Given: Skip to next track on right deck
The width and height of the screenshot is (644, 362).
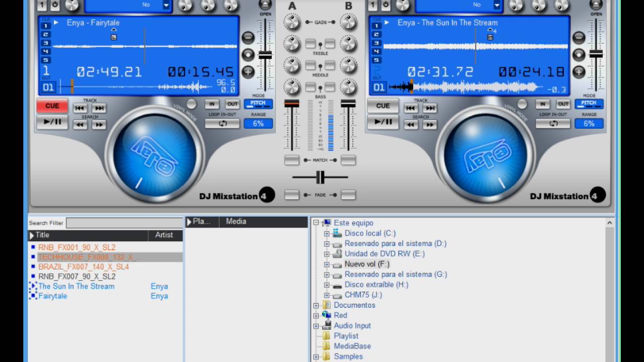Looking at the screenshot, I should click(430, 108).
